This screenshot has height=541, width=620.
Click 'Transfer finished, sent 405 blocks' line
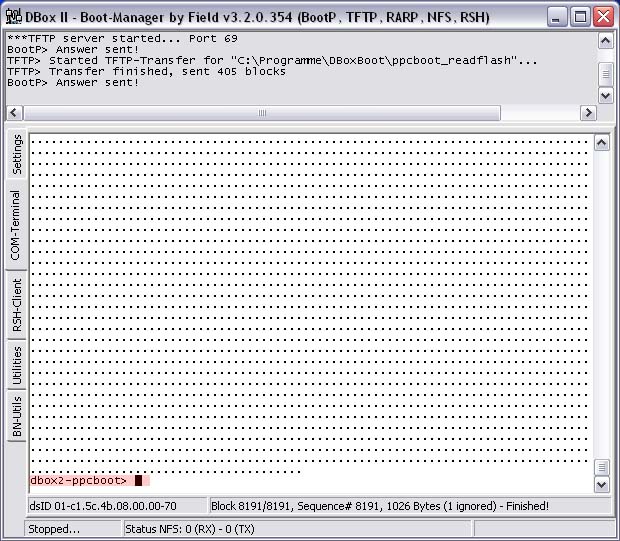coord(146,72)
